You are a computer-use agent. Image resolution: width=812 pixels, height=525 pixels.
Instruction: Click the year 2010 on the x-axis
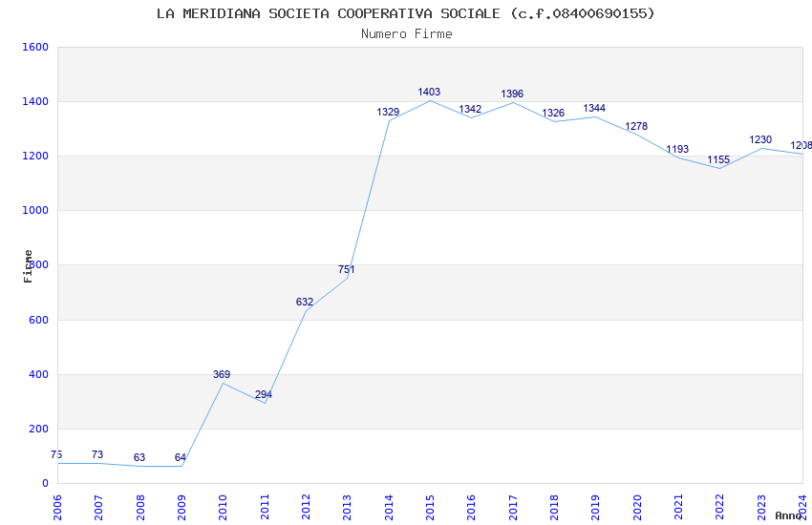(x=224, y=508)
